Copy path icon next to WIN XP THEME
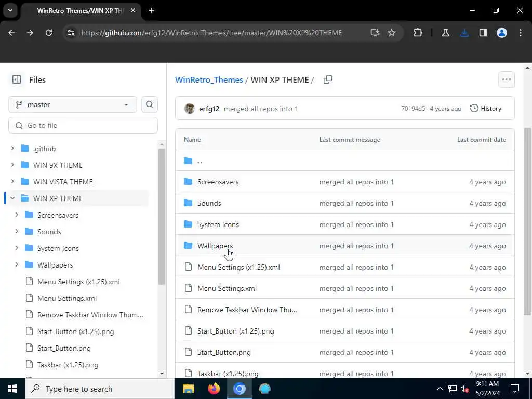The image size is (532, 399). tap(327, 79)
